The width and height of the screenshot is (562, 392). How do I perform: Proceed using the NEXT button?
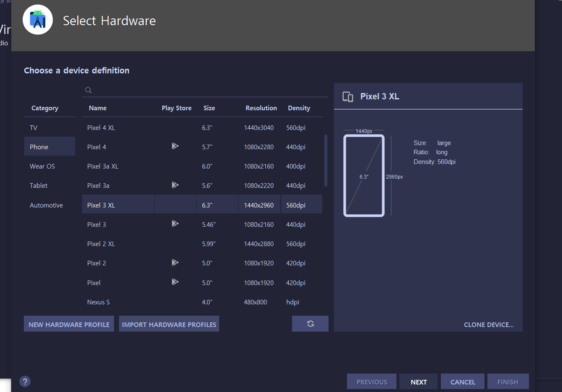click(x=418, y=382)
